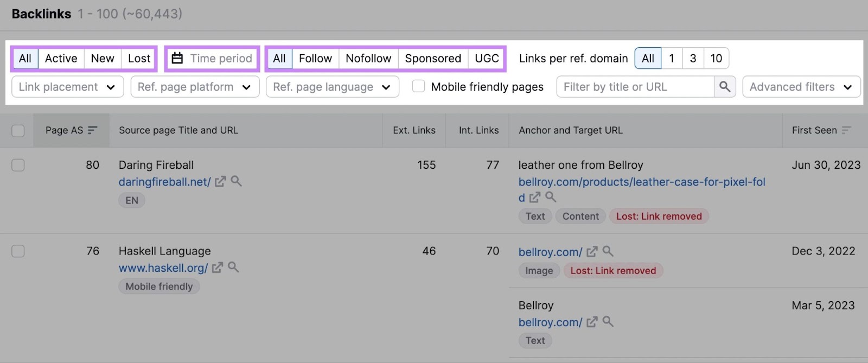Select all rows using the header checkbox
The image size is (868, 363).
tap(18, 131)
